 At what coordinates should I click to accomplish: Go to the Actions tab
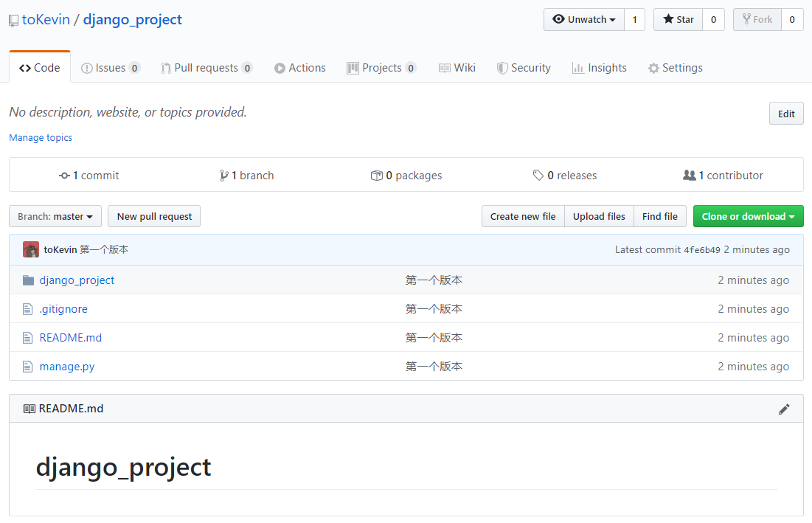pos(300,68)
